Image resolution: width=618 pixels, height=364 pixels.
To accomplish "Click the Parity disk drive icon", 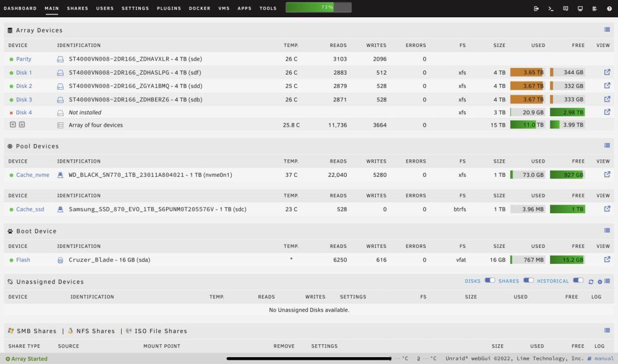I will click(x=61, y=59).
